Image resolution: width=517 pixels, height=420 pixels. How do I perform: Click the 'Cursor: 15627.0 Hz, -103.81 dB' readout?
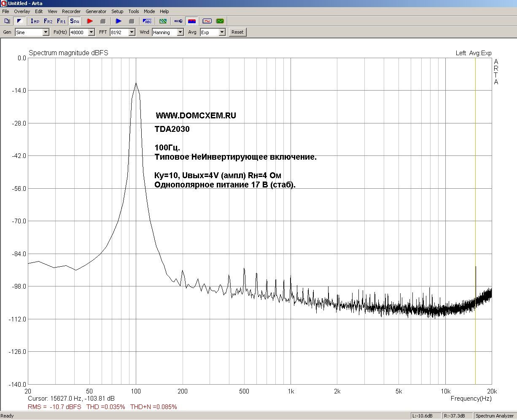click(71, 398)
